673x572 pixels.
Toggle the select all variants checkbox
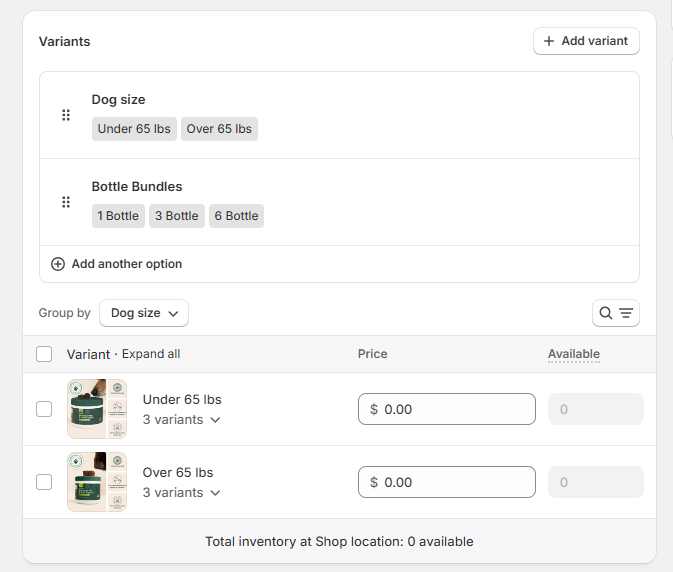click(x=44, y=354)
